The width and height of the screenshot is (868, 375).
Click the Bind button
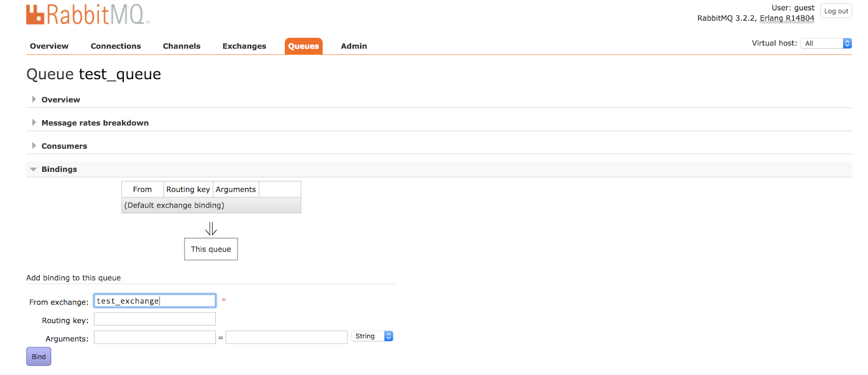point(39,357)
